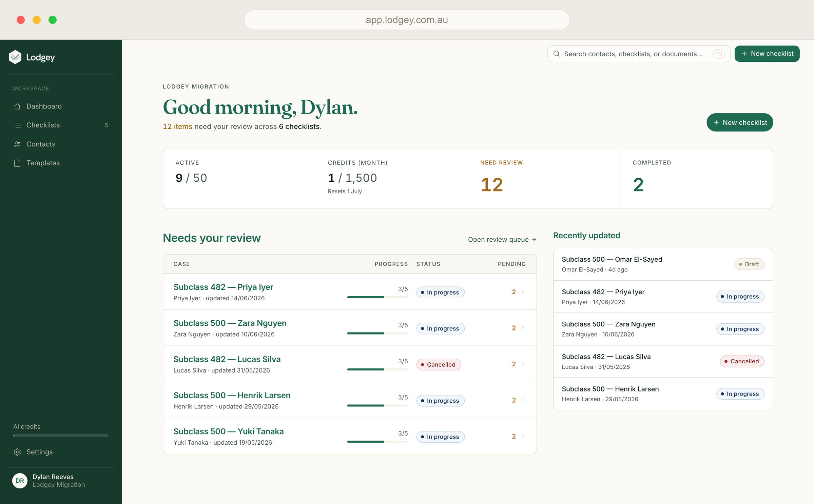The image size is (814, 504).
Task: Click pending count 2 for Lucas Silva
Action: coord(514,364)
